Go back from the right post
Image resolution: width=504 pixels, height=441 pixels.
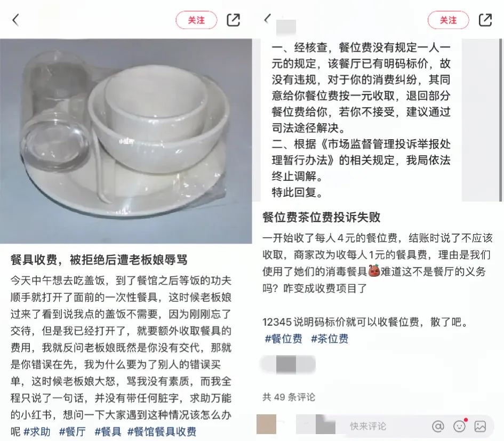click(268, 19)
